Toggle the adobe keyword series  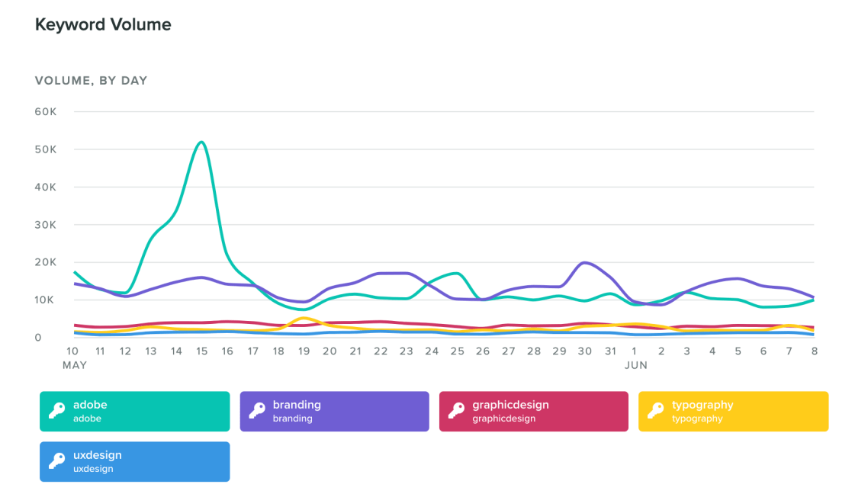point(134,411)
